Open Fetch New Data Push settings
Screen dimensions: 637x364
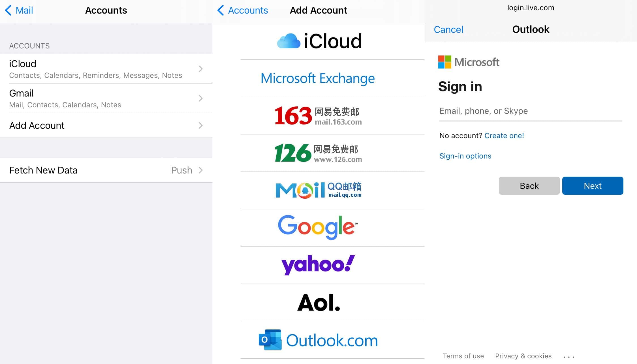tap(106, 170)
